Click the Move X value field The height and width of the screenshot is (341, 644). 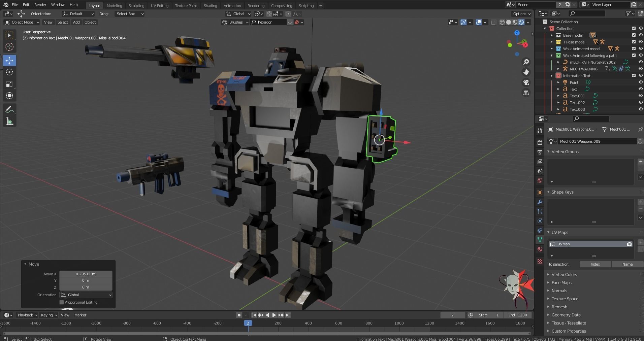[x=86, y=274]
